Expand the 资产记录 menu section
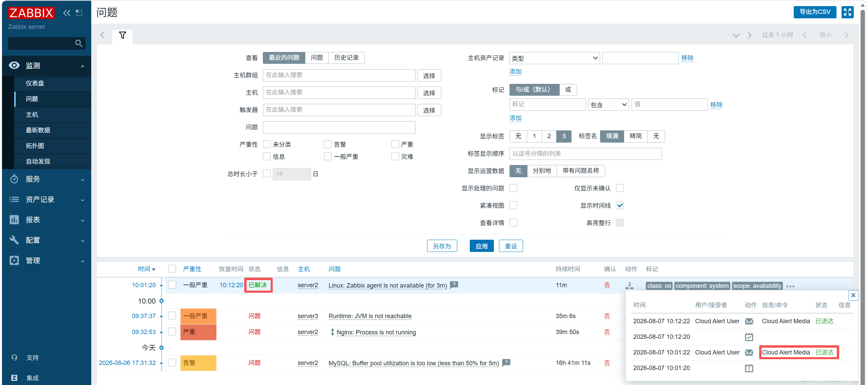 pos(82,200)
